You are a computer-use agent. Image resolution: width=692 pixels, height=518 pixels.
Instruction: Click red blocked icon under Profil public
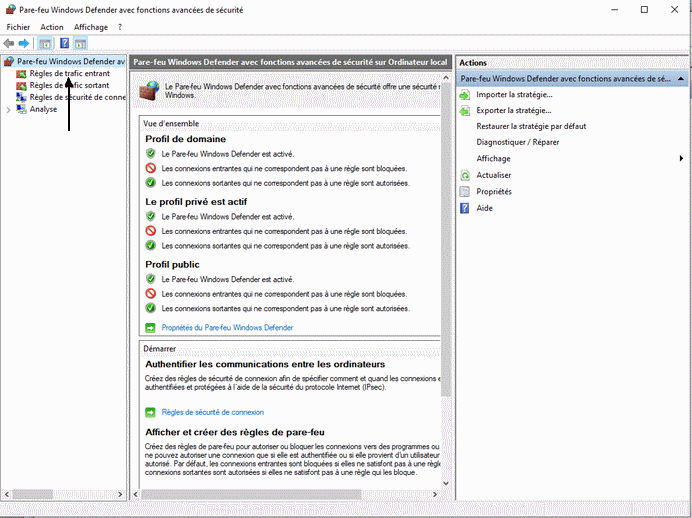(150, 293)
